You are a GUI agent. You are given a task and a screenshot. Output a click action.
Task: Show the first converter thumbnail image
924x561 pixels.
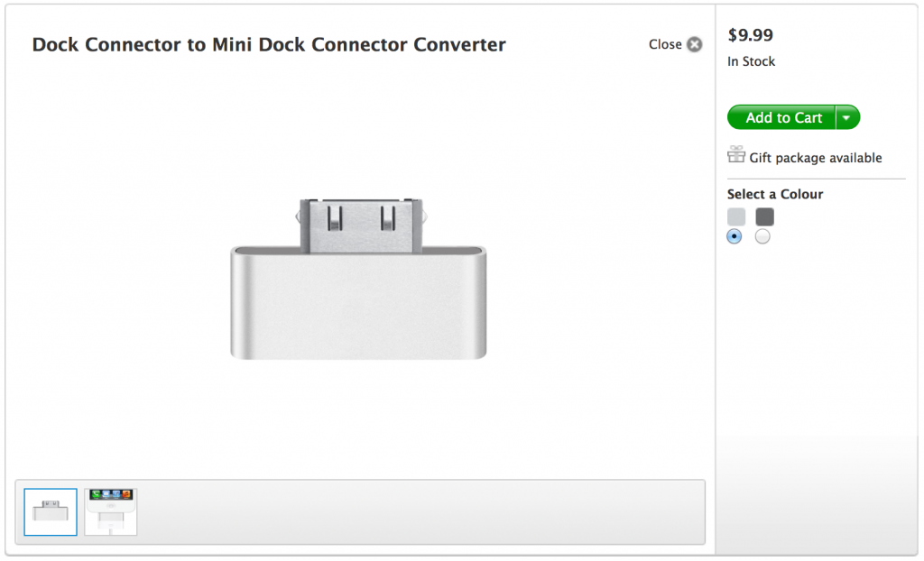click(51, 512)
